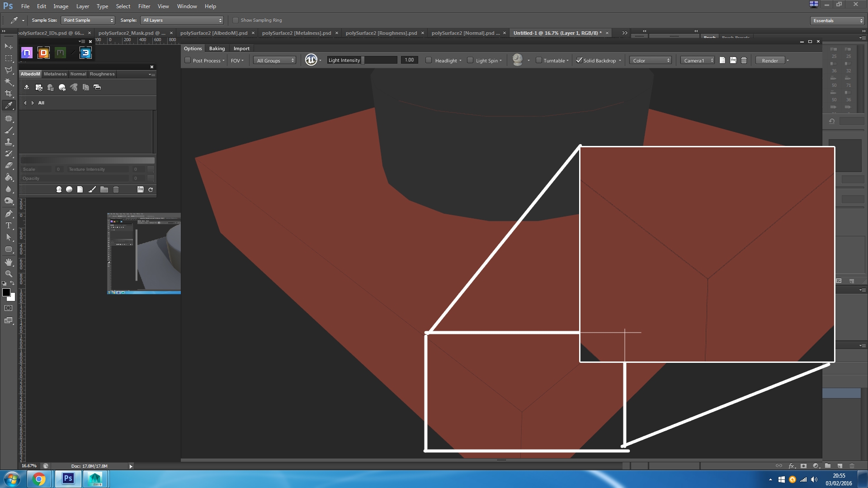Click the volume icon in system tray
Image resolution: width=868 pixels, height=488 pixels.
814,480
